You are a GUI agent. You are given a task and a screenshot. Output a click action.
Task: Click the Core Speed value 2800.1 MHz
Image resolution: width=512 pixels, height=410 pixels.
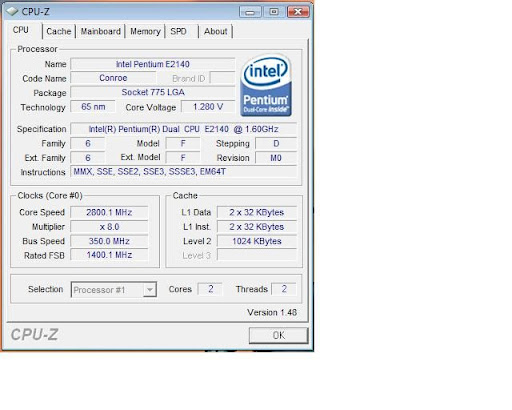click(x=109, y=212)
